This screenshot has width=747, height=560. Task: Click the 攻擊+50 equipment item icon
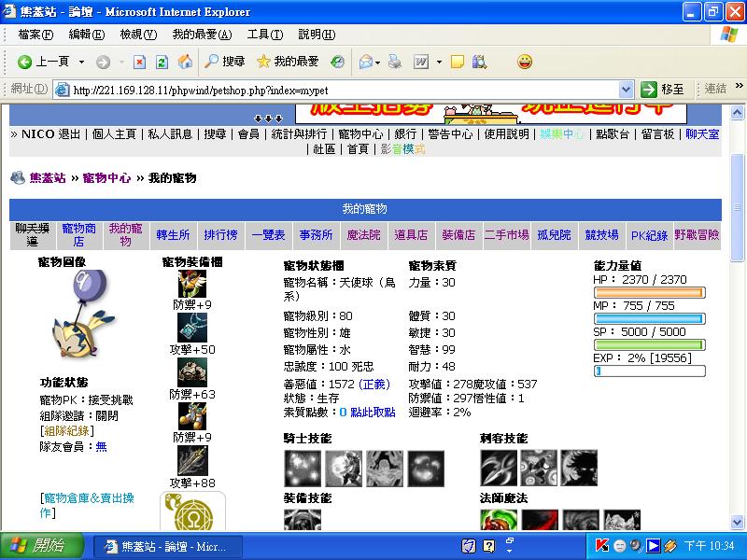tap(192, 328)
